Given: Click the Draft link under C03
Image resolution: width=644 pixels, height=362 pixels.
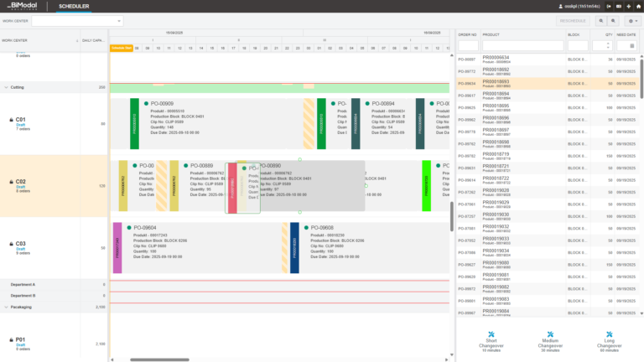Looking at the screenshot, I should pyautogui.click(x=20, y=249).
